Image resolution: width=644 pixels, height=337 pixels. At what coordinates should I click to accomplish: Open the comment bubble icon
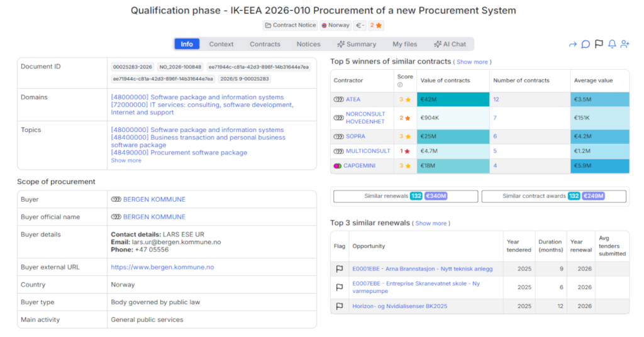(586, 44)
